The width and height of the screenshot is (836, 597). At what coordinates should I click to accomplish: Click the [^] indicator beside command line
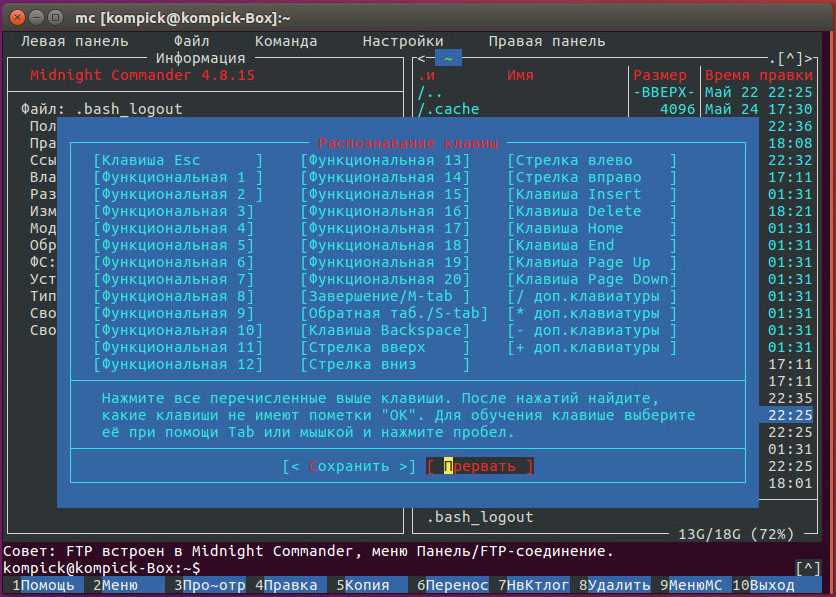coord(807,568)
